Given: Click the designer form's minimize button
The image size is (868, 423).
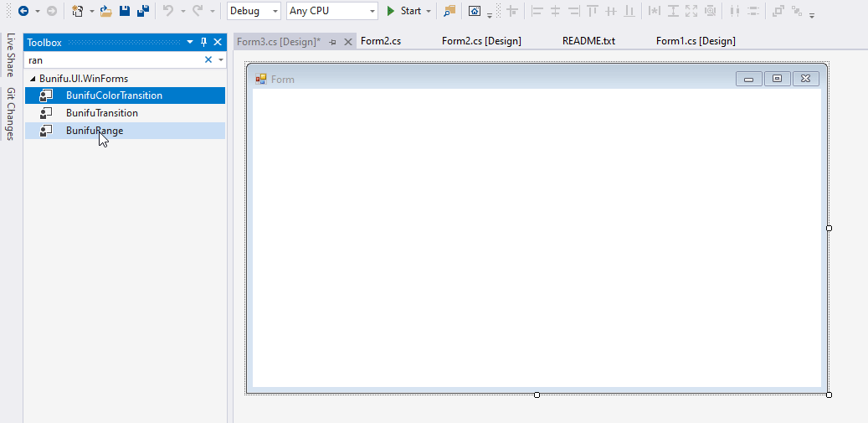Looking at the screenshot, I should click(x=749, y=80).
